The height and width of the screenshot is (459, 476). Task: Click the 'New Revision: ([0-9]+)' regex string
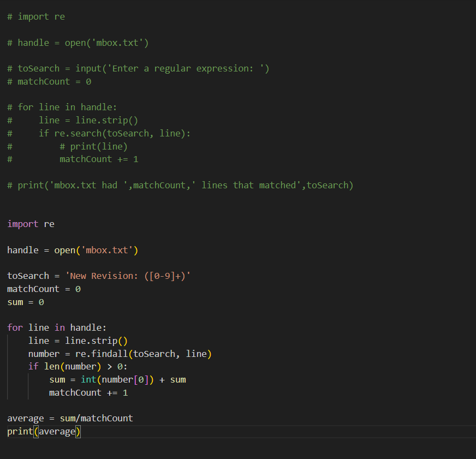128,276
